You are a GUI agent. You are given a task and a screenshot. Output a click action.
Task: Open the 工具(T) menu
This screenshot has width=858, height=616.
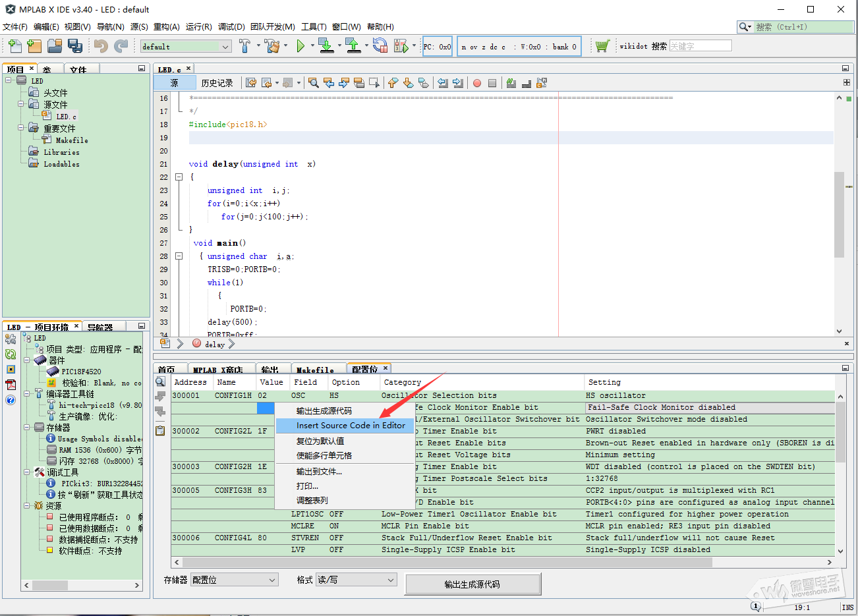(314, 27)
